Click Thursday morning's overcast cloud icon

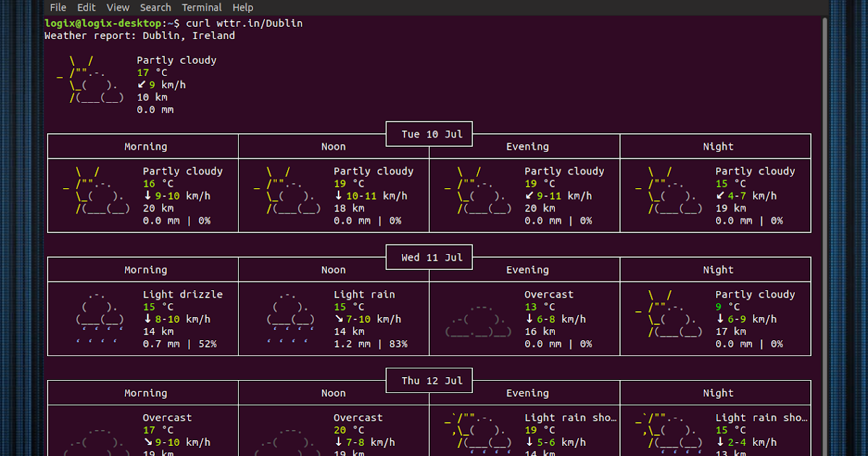(x=94, y=439)
